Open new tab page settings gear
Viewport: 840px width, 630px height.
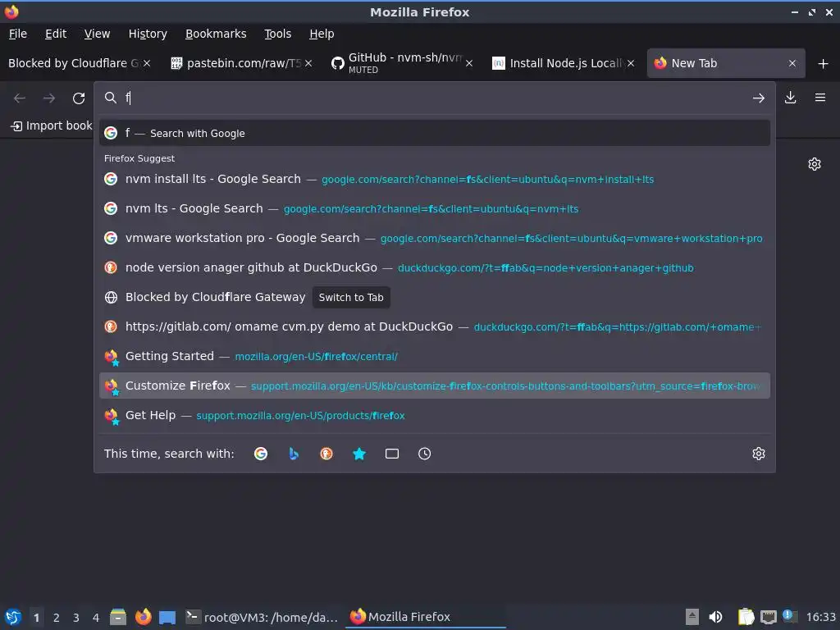click(x=815, y=164)
